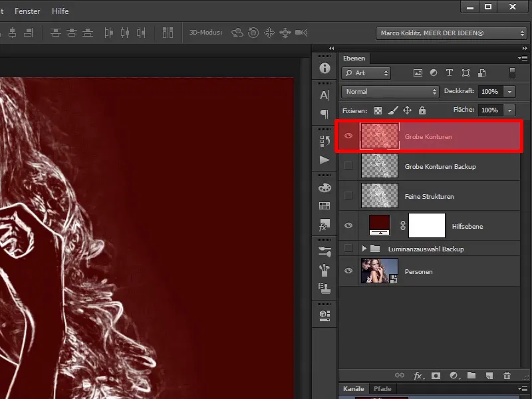532x399 pixels.
Task: Show the Feine Strukturen layer
Action: (x=348, y=196)
